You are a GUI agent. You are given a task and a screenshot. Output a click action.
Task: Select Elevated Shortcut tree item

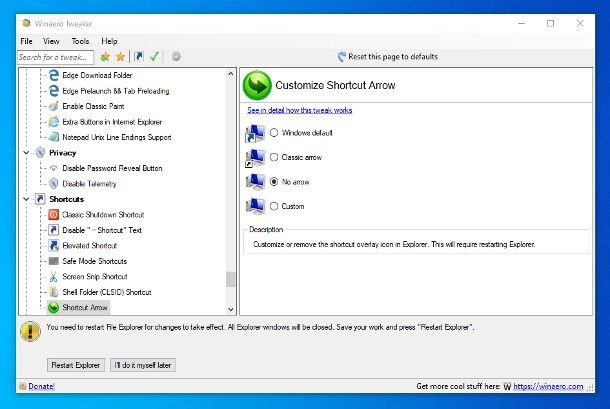point(89,246)
